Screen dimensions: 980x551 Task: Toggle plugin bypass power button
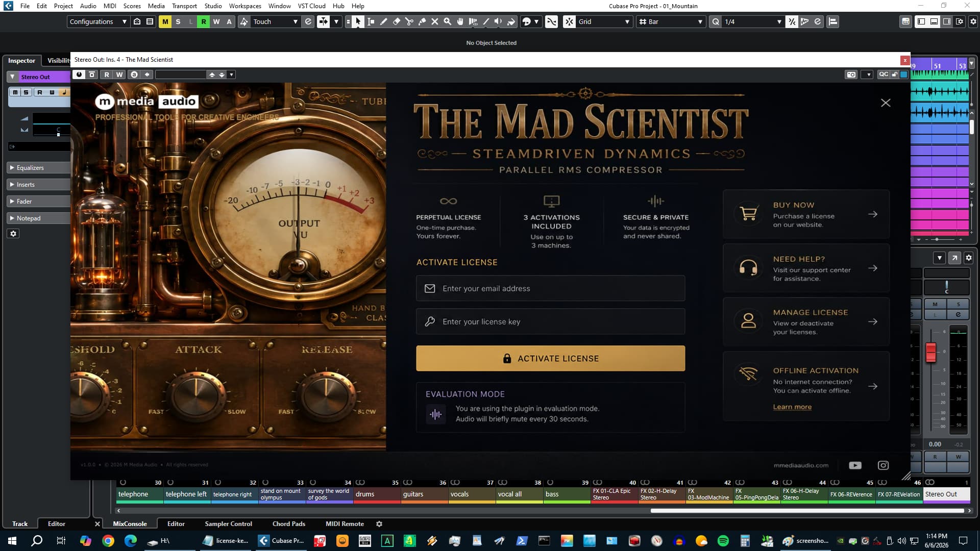79,74
